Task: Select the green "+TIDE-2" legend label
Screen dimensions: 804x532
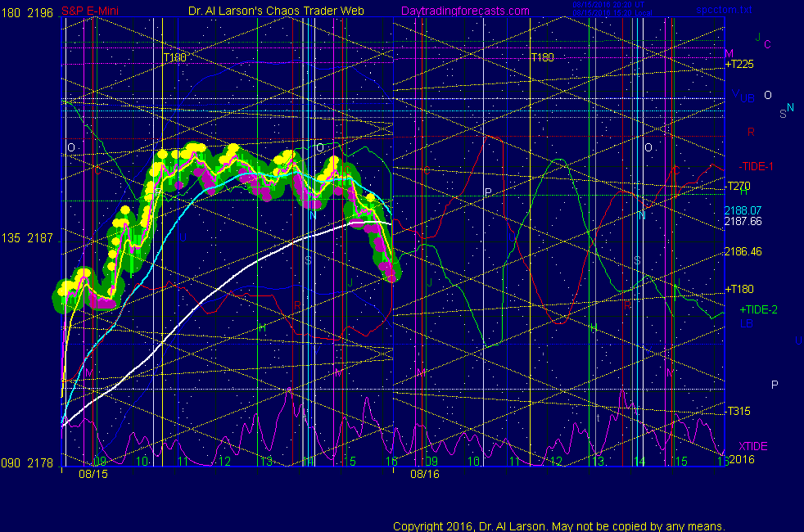Action: [x=758, y=309]
